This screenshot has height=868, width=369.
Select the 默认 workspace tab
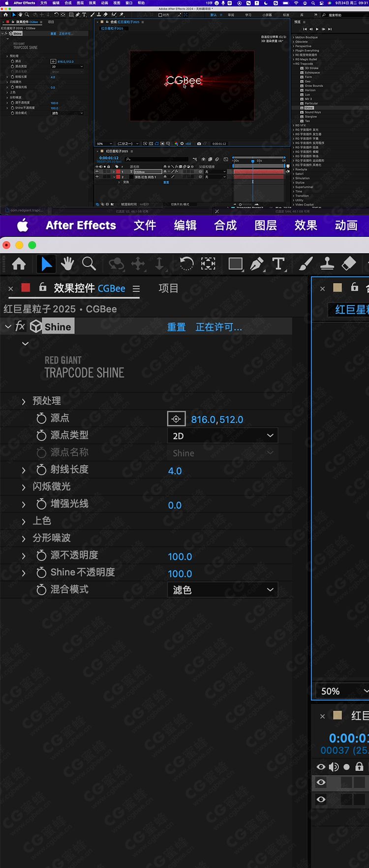point(214,15)
